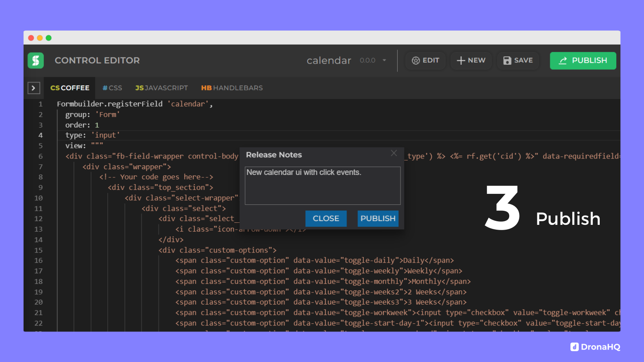This screenshot has width=644, height=362.
Task: Click the macOS red close window button
Action: [x=31, y=38]
